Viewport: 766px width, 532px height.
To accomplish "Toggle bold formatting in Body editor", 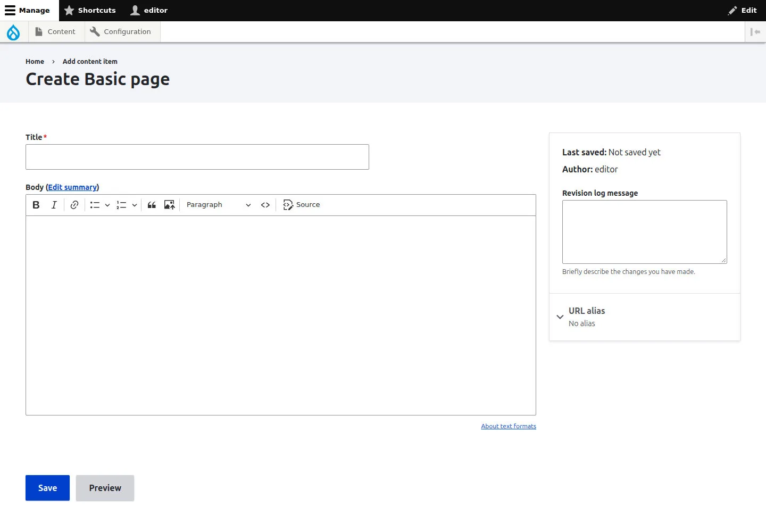I will pos(36,205).
